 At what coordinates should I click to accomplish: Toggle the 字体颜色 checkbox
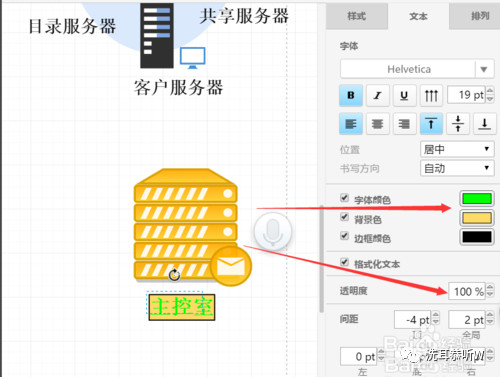point(345,198)
